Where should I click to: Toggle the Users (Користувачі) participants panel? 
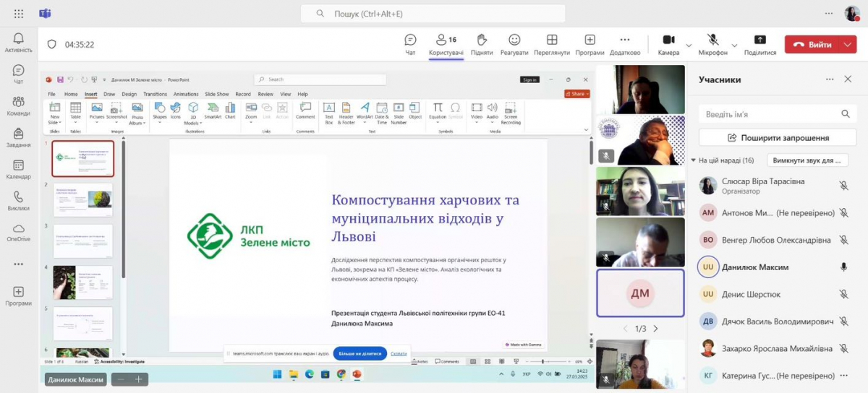446,44
